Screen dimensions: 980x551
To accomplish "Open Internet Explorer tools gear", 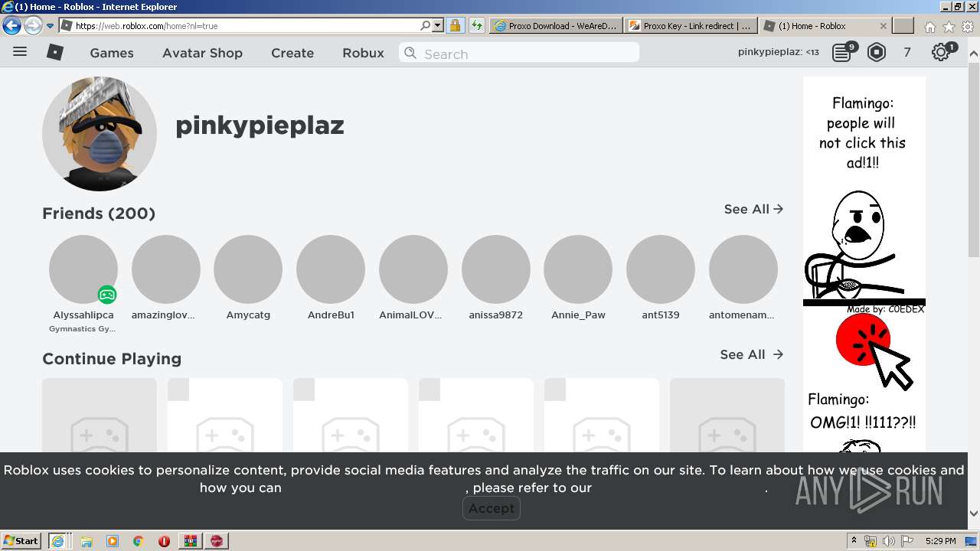I will click(x=968, y=26).
